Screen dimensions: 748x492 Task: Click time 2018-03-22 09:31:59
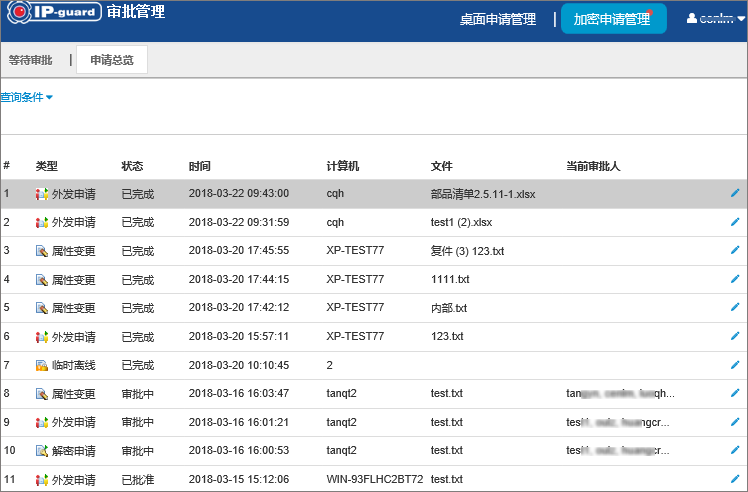pyautogui.click(x=239, y=222)
